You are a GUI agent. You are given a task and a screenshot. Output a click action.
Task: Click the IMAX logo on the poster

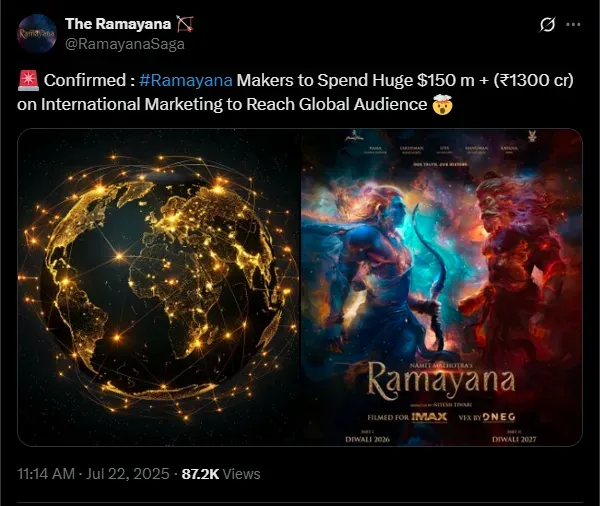tap(429, 417)
